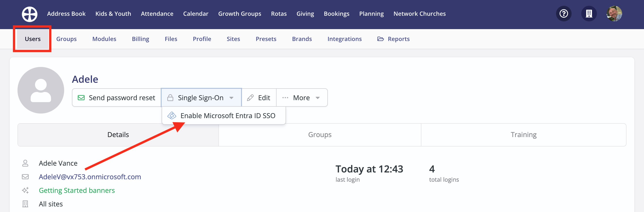Open the Attendance module
Image resolution: width=644 pixels, height=212 pixels.
[x=157, y=14]
